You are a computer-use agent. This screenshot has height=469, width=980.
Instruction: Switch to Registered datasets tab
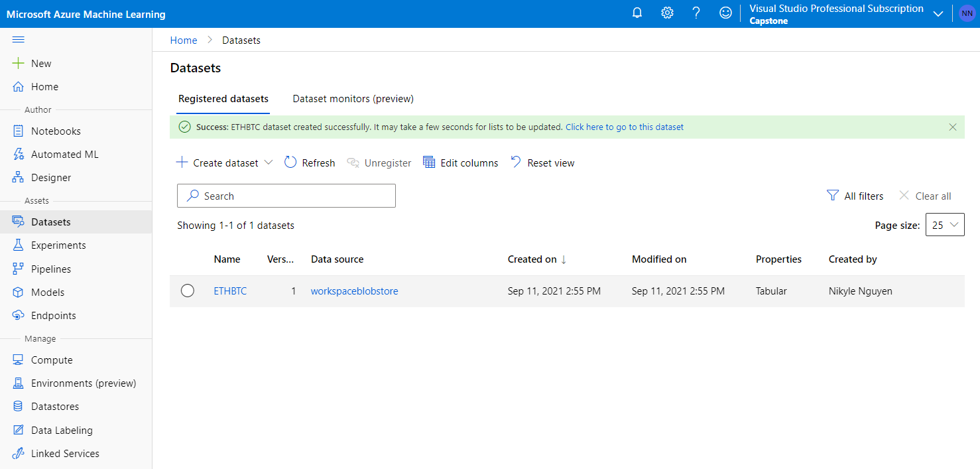(223, 99)
